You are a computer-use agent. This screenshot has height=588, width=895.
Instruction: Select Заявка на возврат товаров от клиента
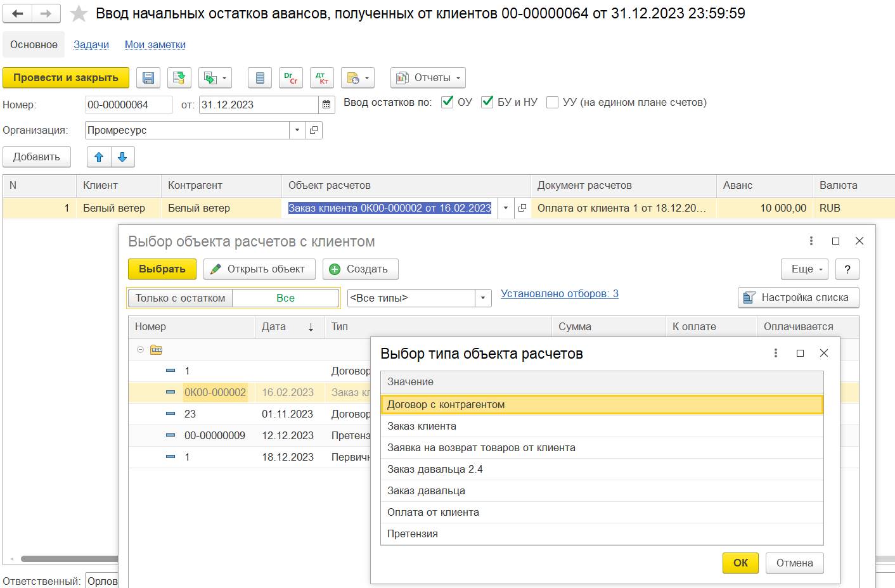point(602,448)
